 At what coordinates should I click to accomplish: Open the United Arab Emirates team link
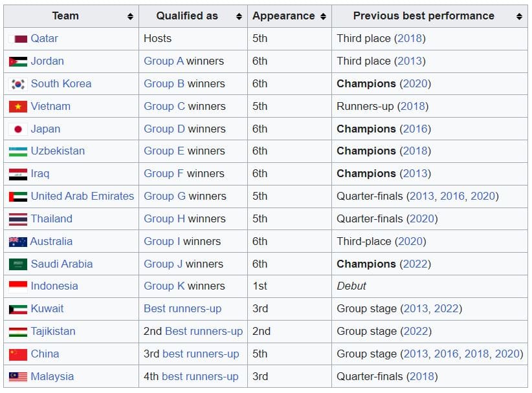coord(82,197)
